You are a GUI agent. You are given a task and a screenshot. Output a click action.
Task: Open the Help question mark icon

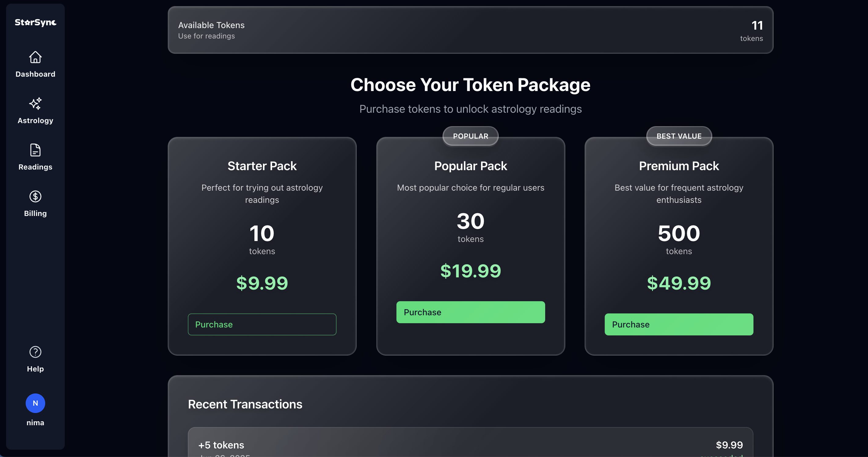pos(35,352)
